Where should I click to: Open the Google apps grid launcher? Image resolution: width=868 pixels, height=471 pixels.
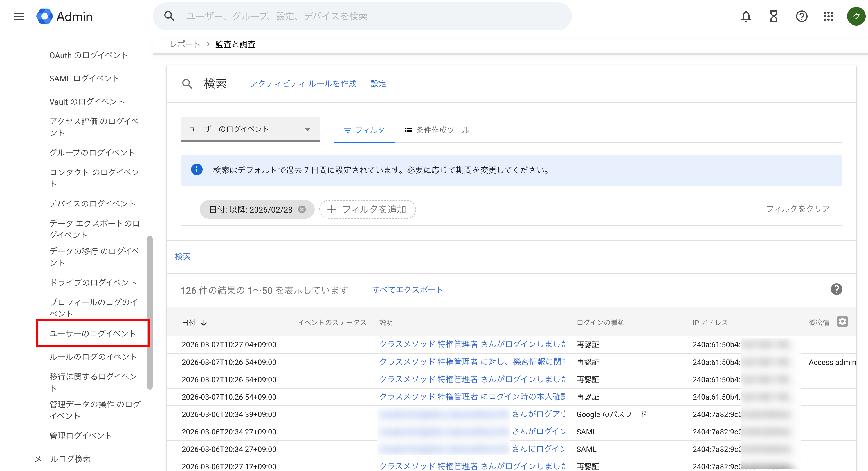pyautogui.click(x=829, y=16)
